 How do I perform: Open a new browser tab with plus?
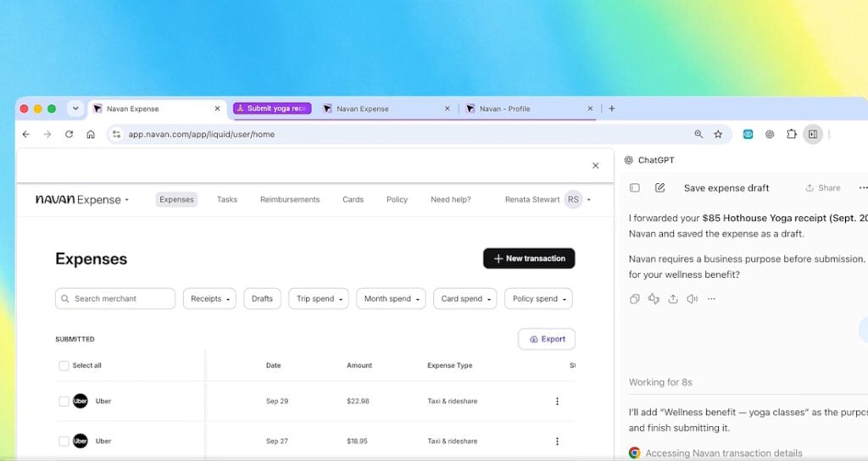(x=612, y=108)
